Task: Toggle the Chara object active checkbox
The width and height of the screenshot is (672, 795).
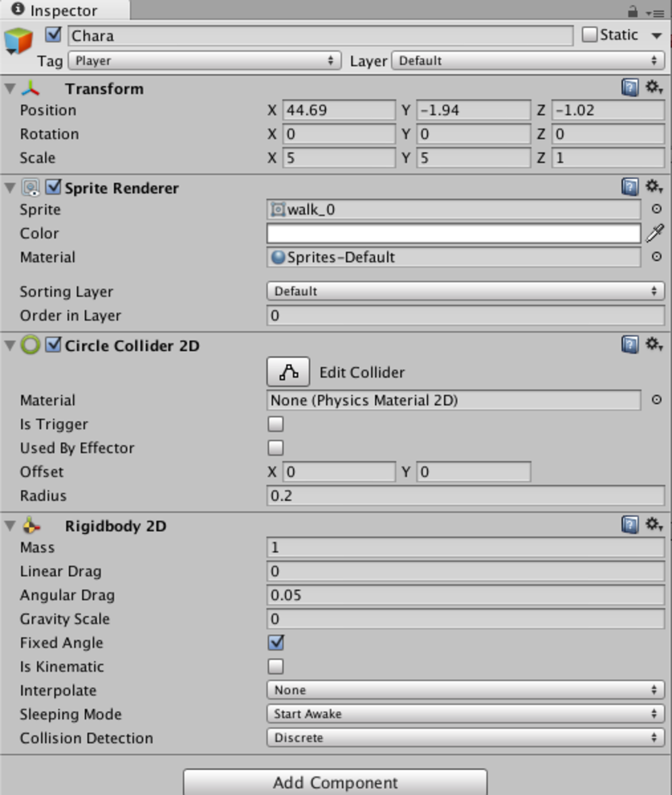Action: point(53,35)
